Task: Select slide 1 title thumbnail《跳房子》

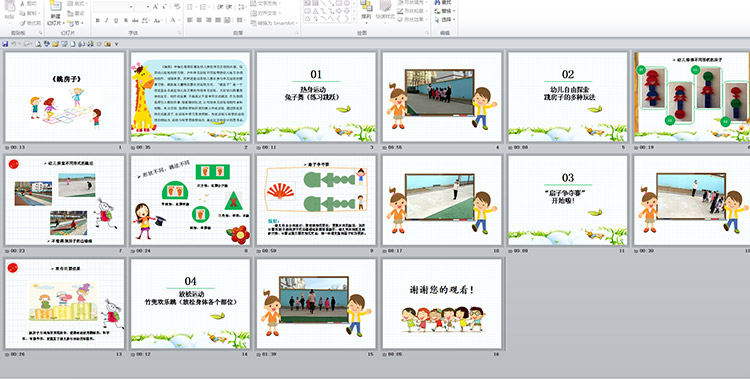Action: (65, 97)
